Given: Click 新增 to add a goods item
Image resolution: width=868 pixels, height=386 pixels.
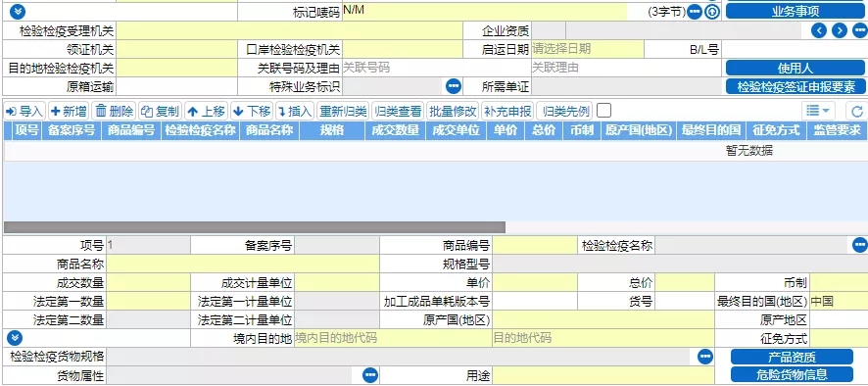Looking at the screenshot, I should (x=69, y=112).
